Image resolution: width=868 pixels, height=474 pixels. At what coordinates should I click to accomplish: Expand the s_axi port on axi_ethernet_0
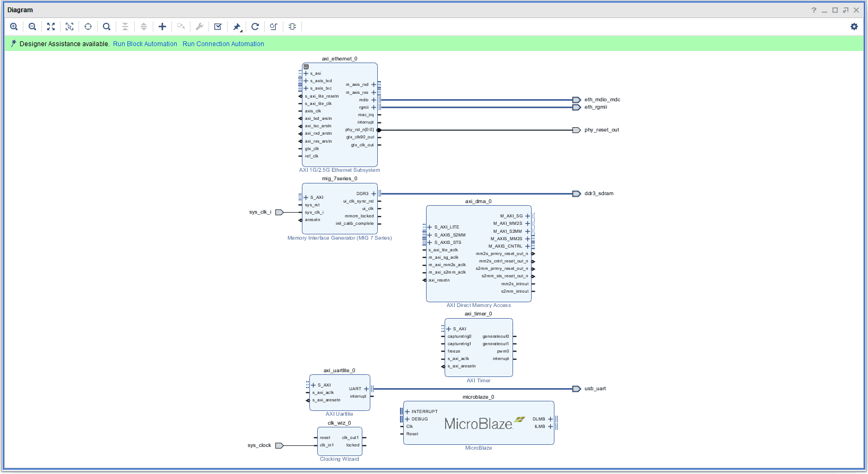[x=306, y=74]
